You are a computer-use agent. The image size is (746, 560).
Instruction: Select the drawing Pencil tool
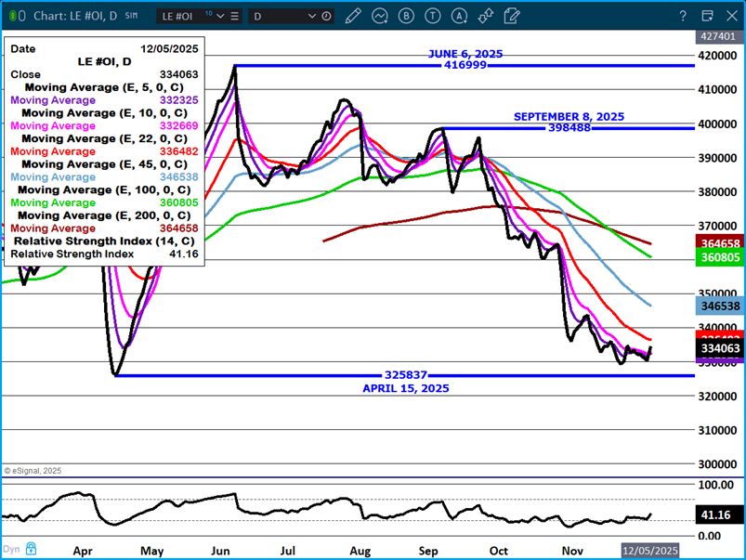point(353,15)
